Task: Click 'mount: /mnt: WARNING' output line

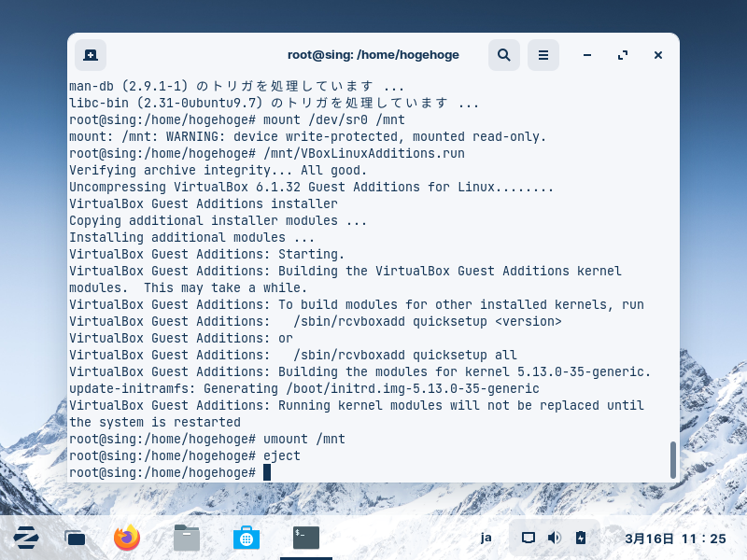Action: pos(308,136)
